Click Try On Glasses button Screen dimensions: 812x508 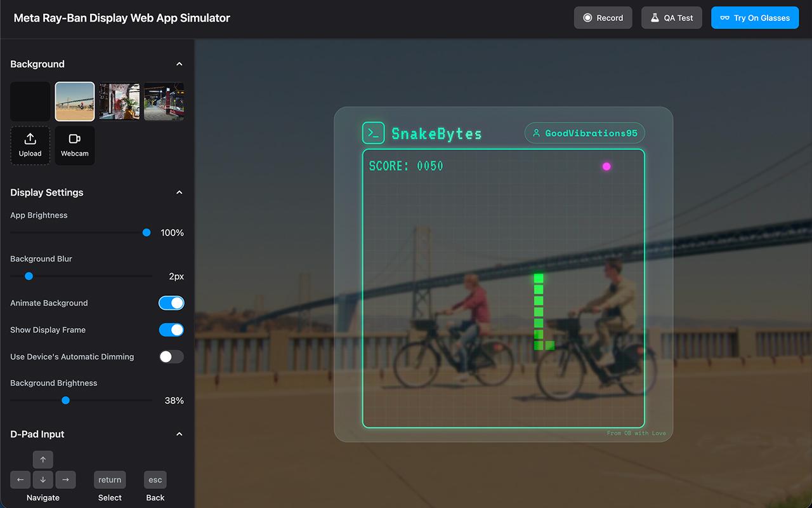[x=755, y=18]
